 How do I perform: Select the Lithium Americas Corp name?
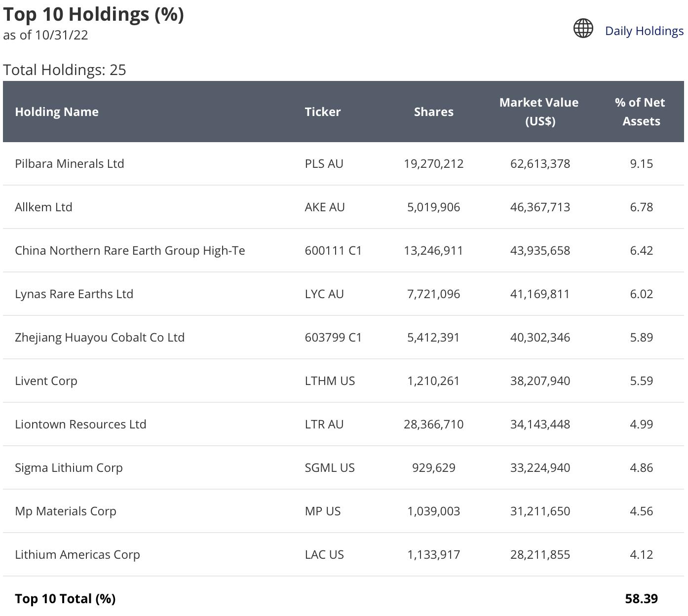(77, 554)
